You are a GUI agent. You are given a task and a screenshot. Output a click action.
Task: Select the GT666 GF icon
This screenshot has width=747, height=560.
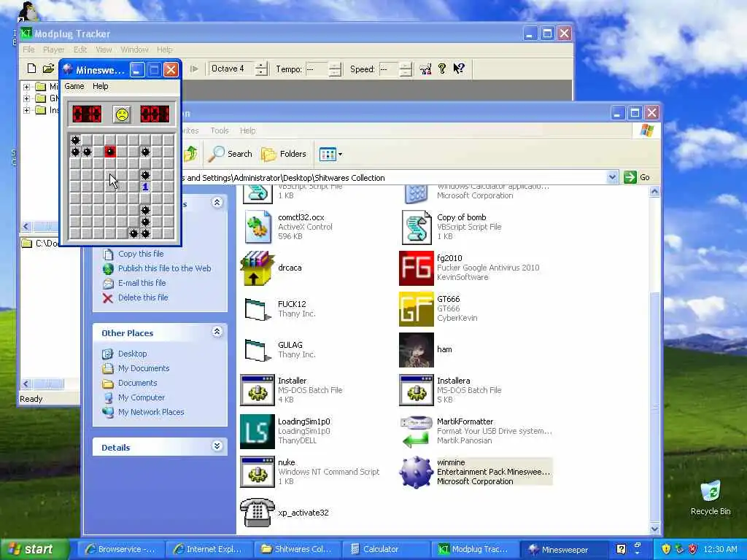point(417,309)
